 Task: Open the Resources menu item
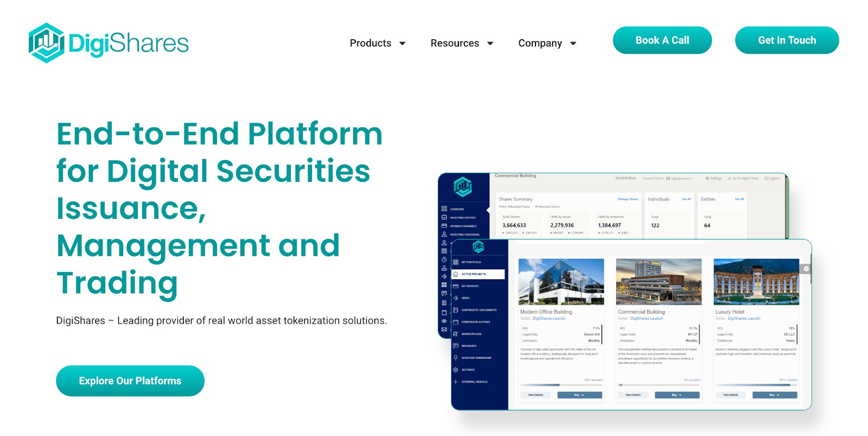coord(455,43)
